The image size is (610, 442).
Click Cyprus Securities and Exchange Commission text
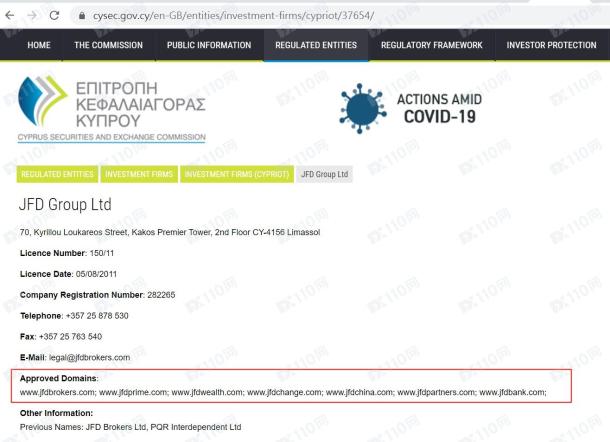tap(112, 137)
